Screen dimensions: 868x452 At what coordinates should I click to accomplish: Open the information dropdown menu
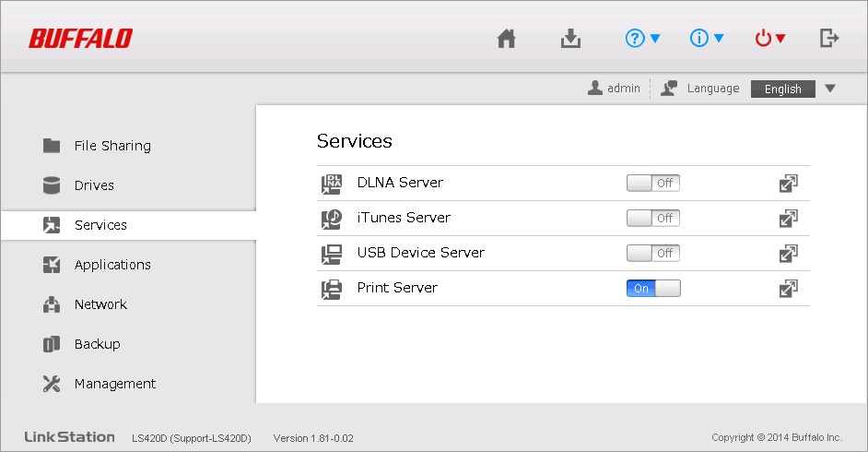[x=707, y=39]
